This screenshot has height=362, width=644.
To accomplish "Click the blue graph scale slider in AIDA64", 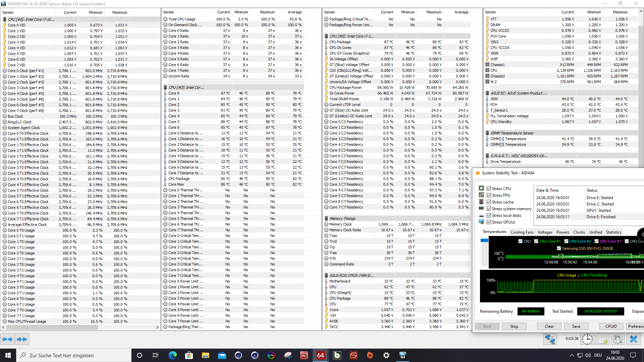I will 484,240.
